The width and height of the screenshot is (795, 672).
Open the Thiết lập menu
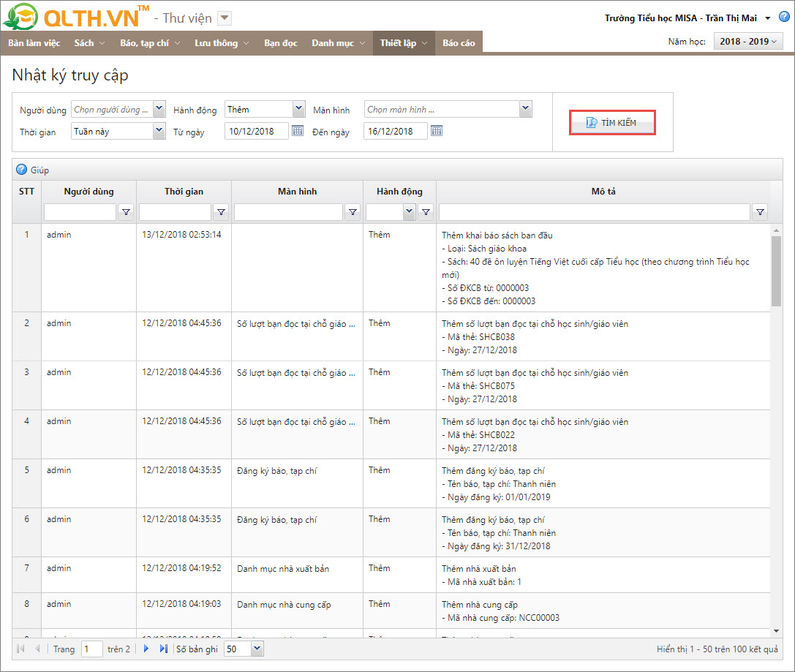pos(403,43)
